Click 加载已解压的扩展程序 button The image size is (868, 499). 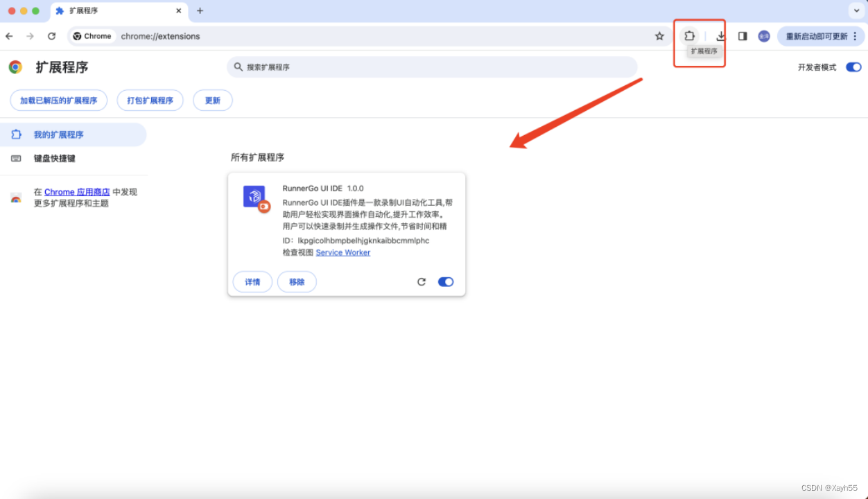[x=59, y=100]
